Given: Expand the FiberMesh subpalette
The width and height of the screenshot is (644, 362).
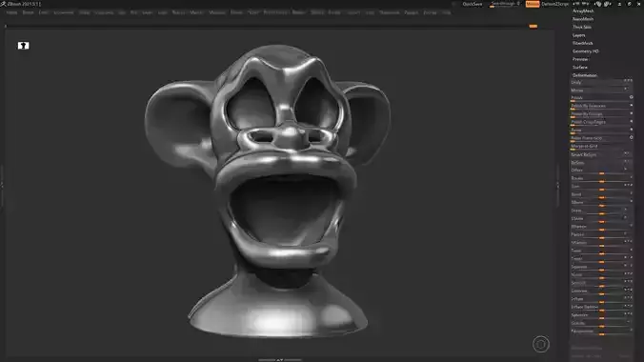Looking at the screenshot, I should (x=582, y=43).
